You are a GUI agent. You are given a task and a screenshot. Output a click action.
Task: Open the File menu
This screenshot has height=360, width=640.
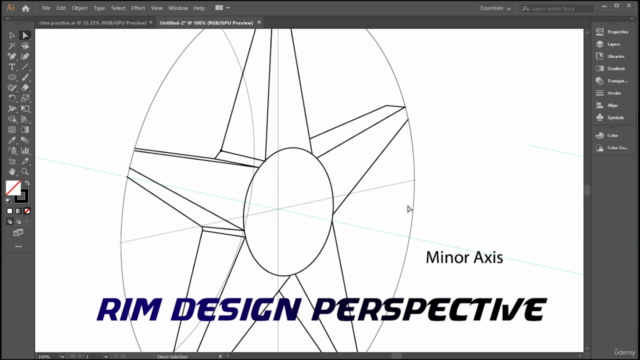pyautogui.click(x=46, y=8)
